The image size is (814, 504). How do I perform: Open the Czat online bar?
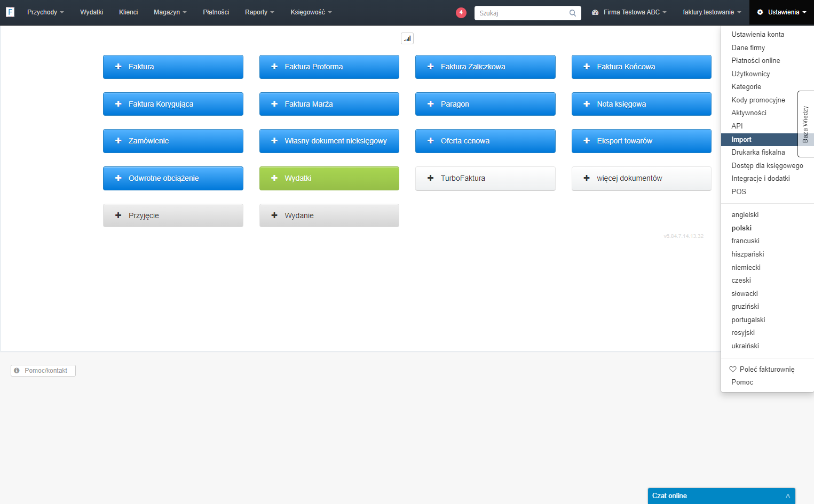tap(722, 496)
